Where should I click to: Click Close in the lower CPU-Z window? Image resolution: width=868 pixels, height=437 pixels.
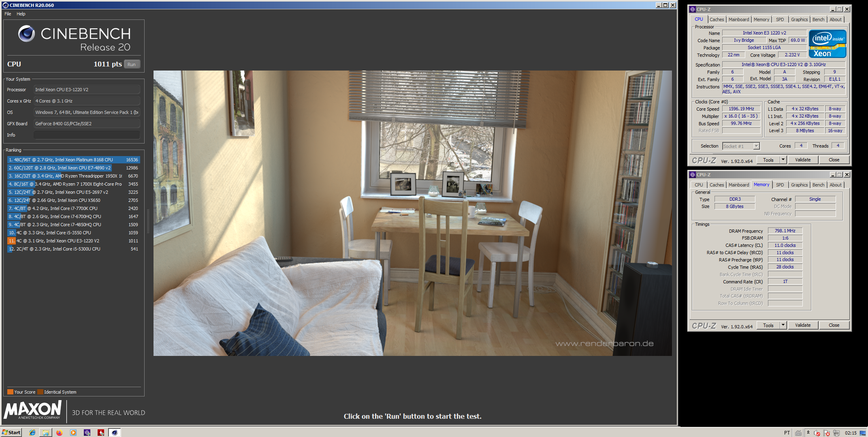(x=834, y=325)
